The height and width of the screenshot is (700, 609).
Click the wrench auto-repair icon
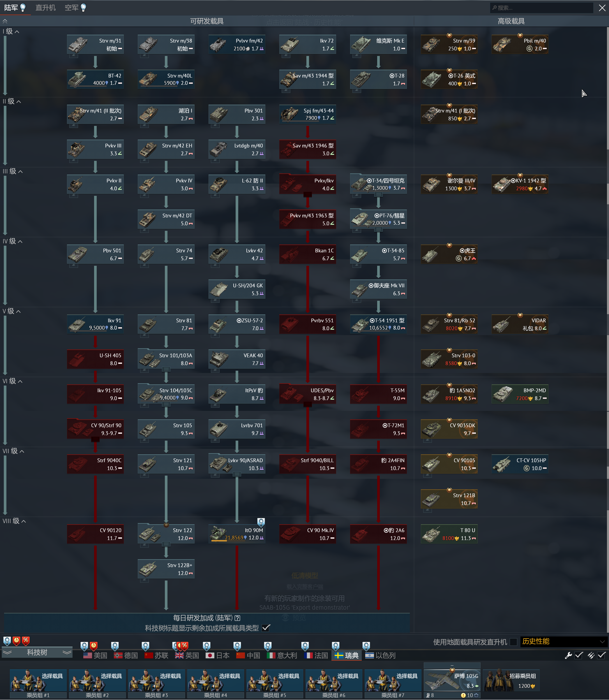[568, 655]
